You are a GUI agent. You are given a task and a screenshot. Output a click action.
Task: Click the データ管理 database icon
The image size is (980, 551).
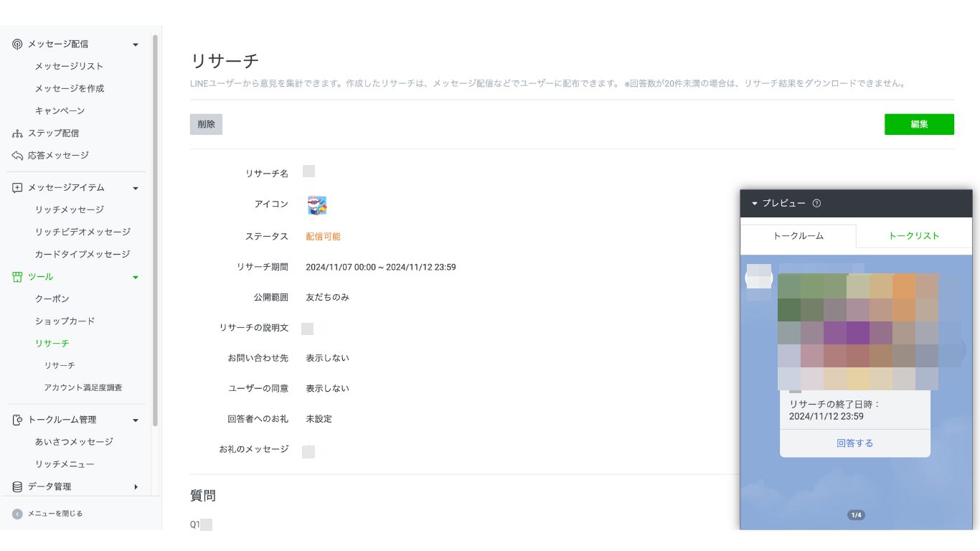(18, 487)
